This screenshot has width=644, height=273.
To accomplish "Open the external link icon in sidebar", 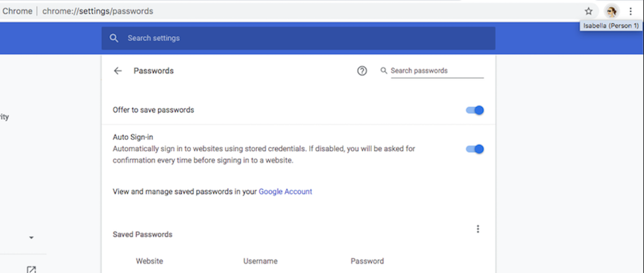I will (31, 269).
